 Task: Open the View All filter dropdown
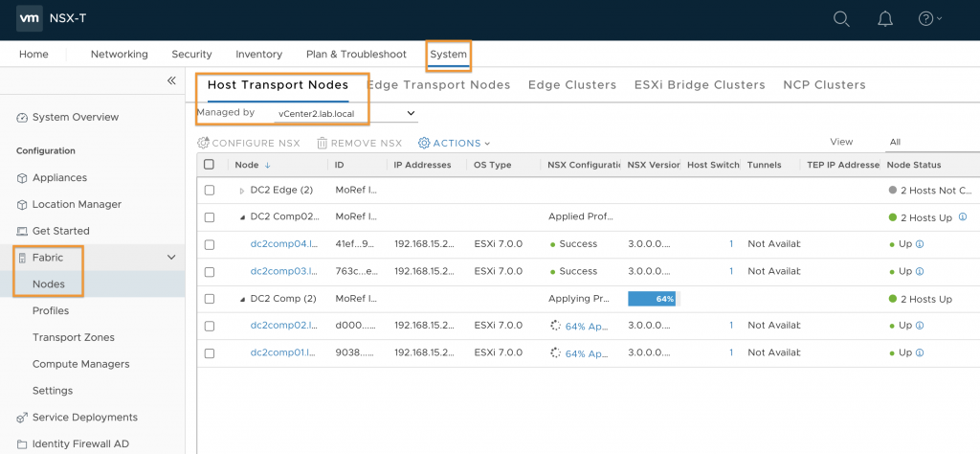point(932,143)
